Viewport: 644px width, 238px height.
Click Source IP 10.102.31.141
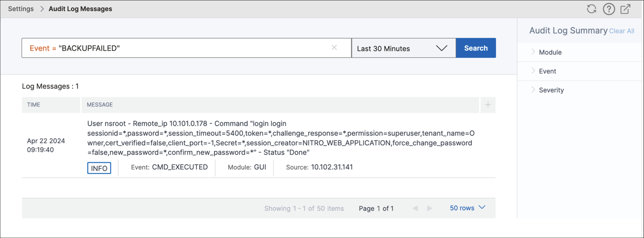tap(332, 167)
